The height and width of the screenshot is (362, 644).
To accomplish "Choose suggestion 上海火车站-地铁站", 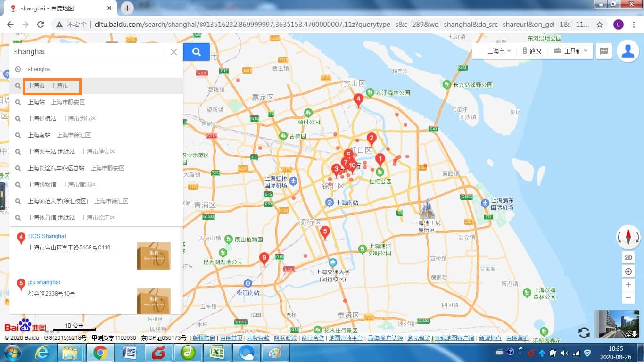I will pyautogui.click(x=96, y=152).
